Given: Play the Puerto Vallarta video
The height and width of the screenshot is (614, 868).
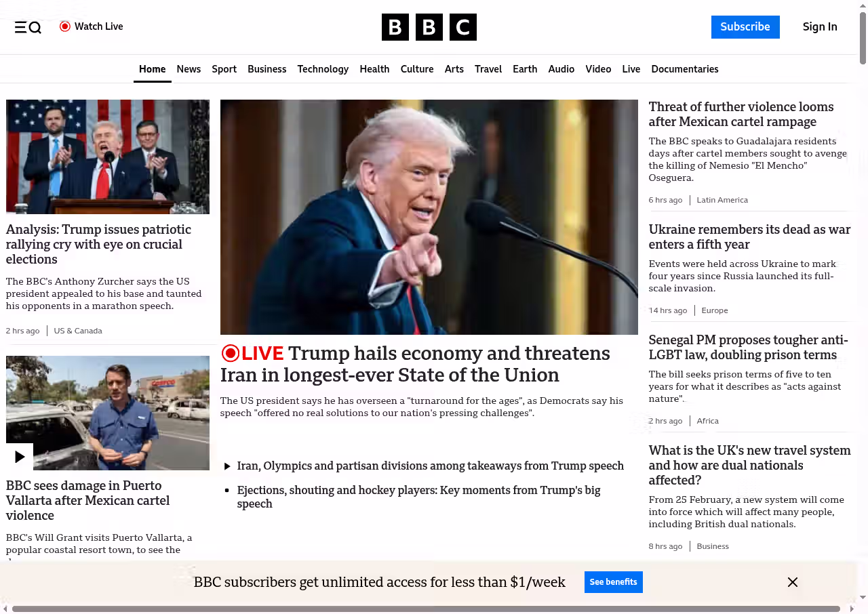Looking at the screenshot, I should (x=20, y=457).
